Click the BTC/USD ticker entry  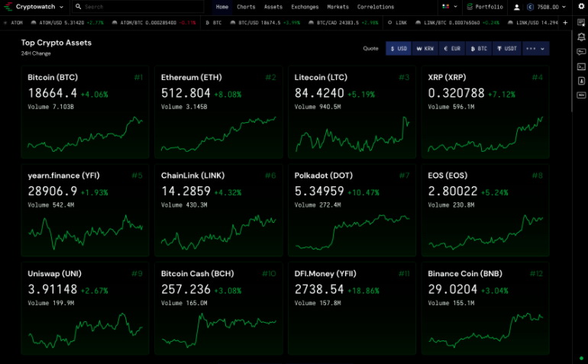(x=265, y=22)
